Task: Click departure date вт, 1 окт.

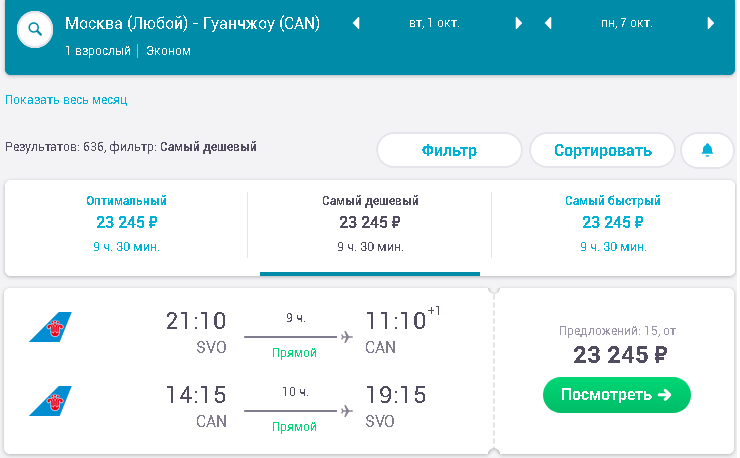Action: 434,23
